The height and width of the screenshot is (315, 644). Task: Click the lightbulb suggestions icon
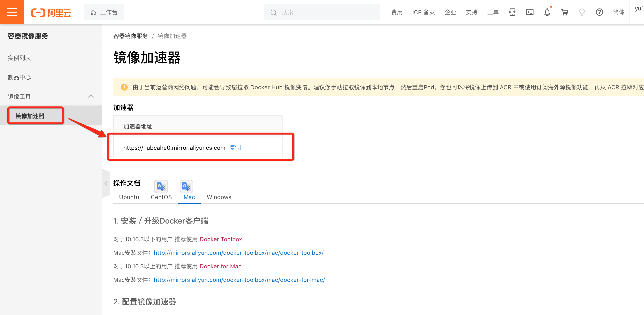(582, 12)
